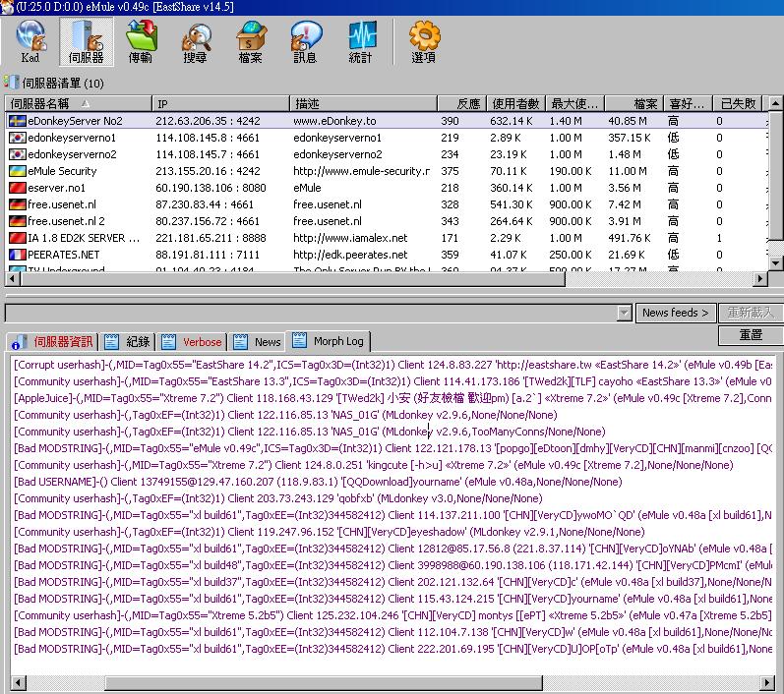Sort by 描述 column header

click(x=363, y=104)
